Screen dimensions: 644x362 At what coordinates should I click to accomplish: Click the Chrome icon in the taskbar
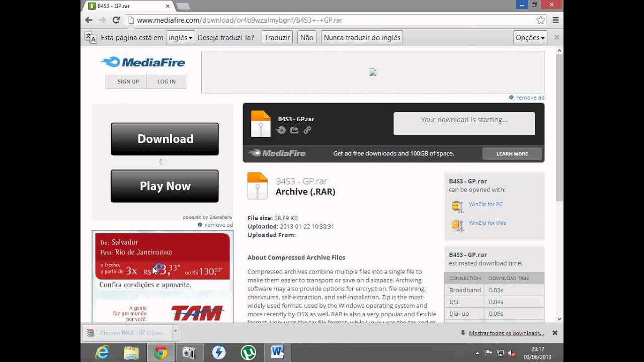click(160, 352)
